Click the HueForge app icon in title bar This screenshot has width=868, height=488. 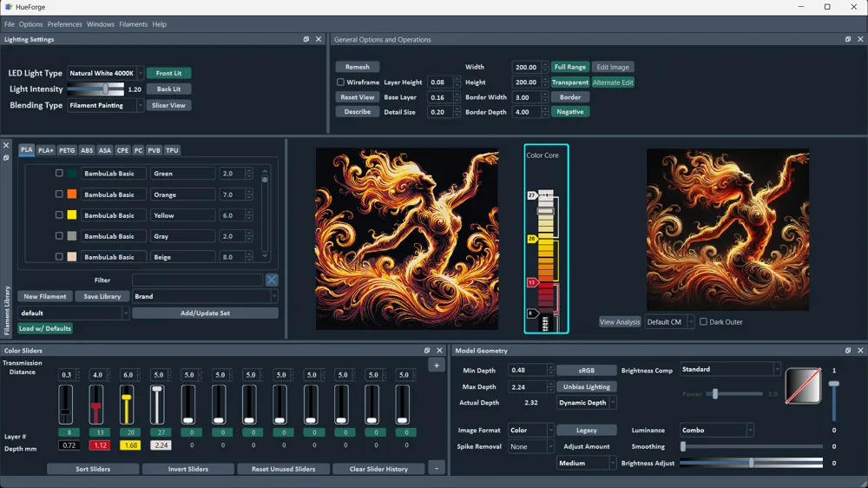[x=9, y=7]
